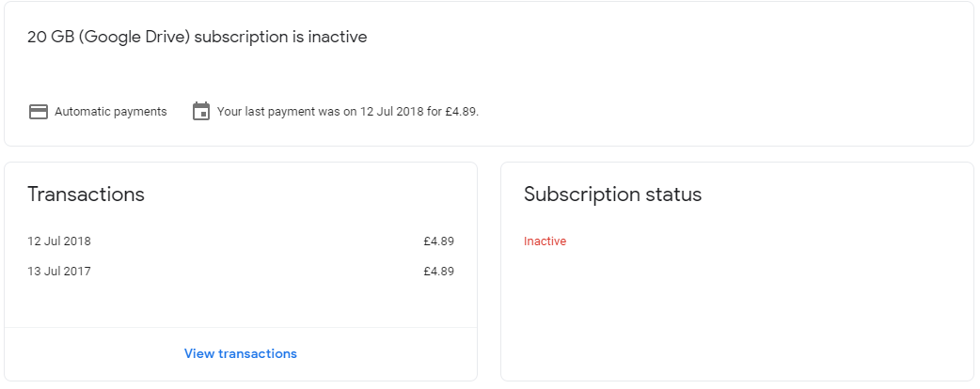
Task: Click the credit card icon
Action: (39, 112)
